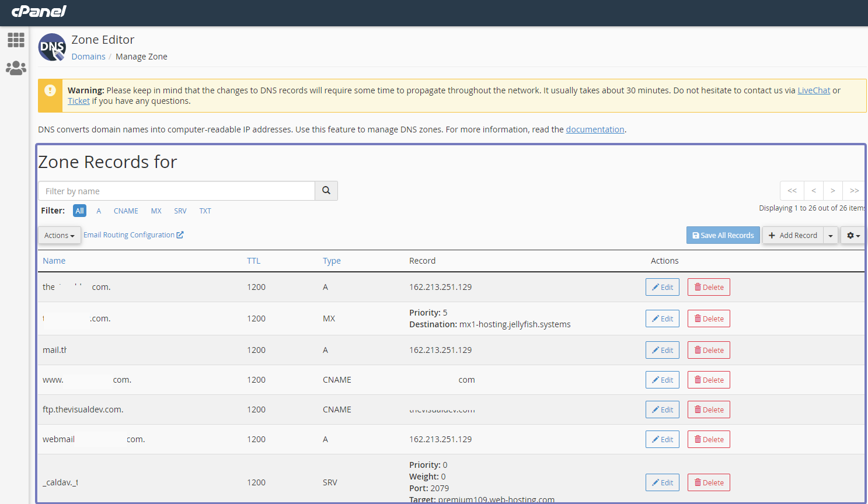Viewport: 868px width, 504px height.
Task: Go to next page of records
Action: tap(833, 191)
